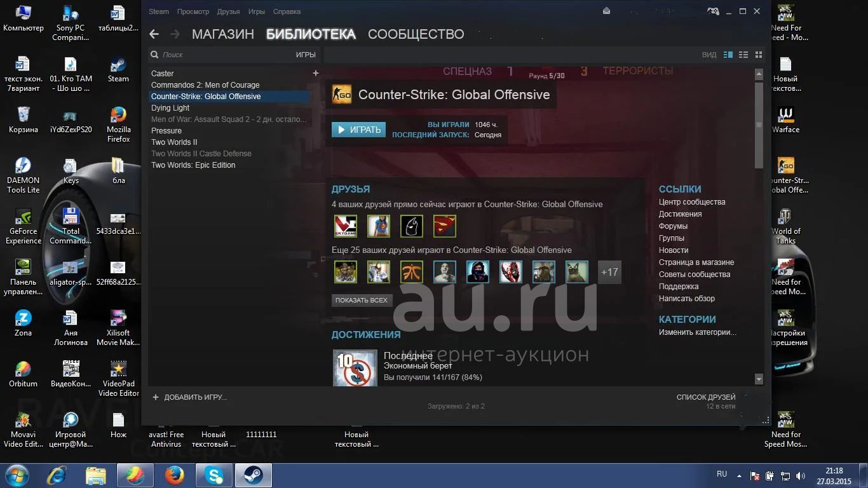
Task: Click the plus icon near ДОБАВИТЬ ИГРУ
Action: point(156,397)
